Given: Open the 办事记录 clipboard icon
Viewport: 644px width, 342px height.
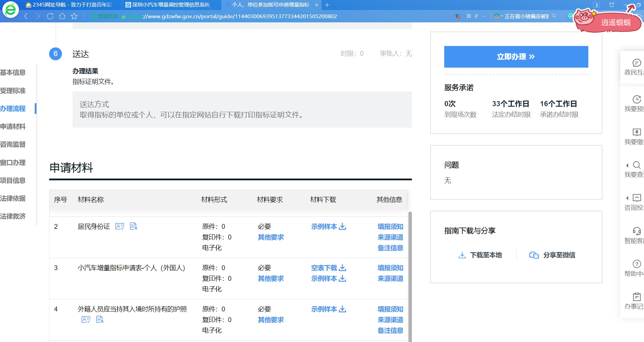Looking at the screenshot, I should click(x=636, y=297).
